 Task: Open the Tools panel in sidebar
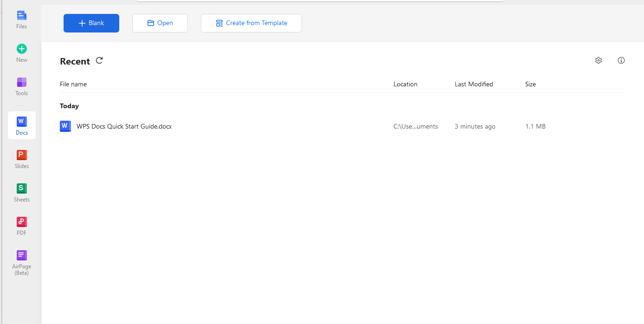[x=22, y=86]
